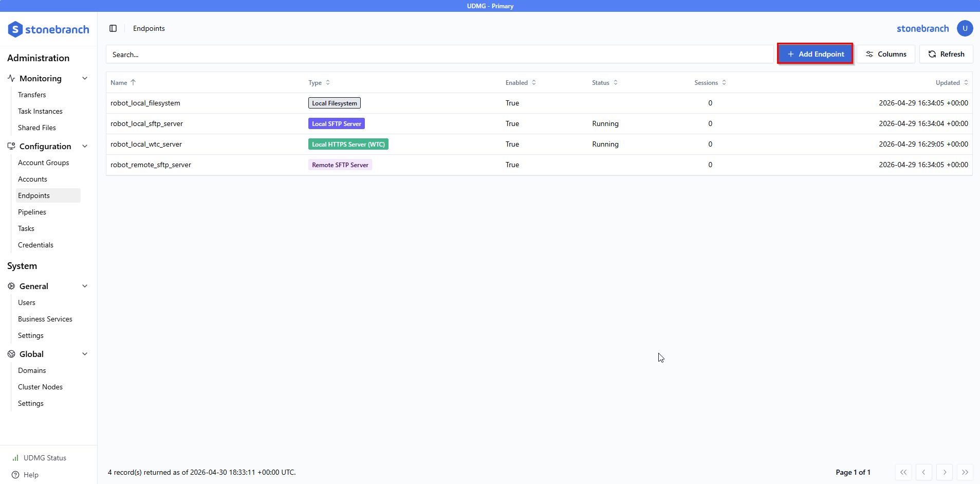Open UDMG Status link

click(45, 458)
